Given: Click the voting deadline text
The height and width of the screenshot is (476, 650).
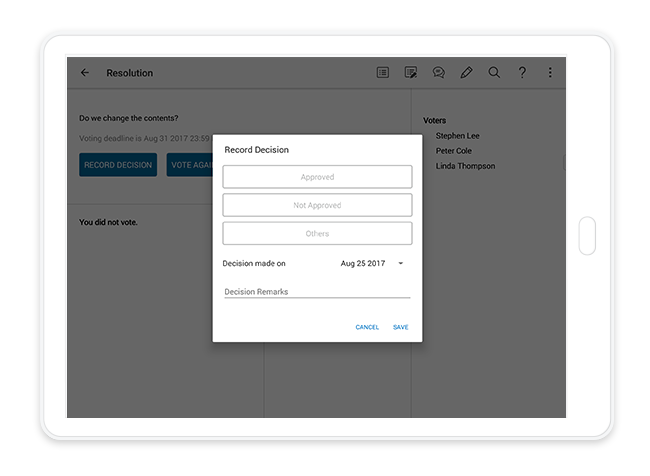Looking at the screenshot, I should click(x=146, y=138).
